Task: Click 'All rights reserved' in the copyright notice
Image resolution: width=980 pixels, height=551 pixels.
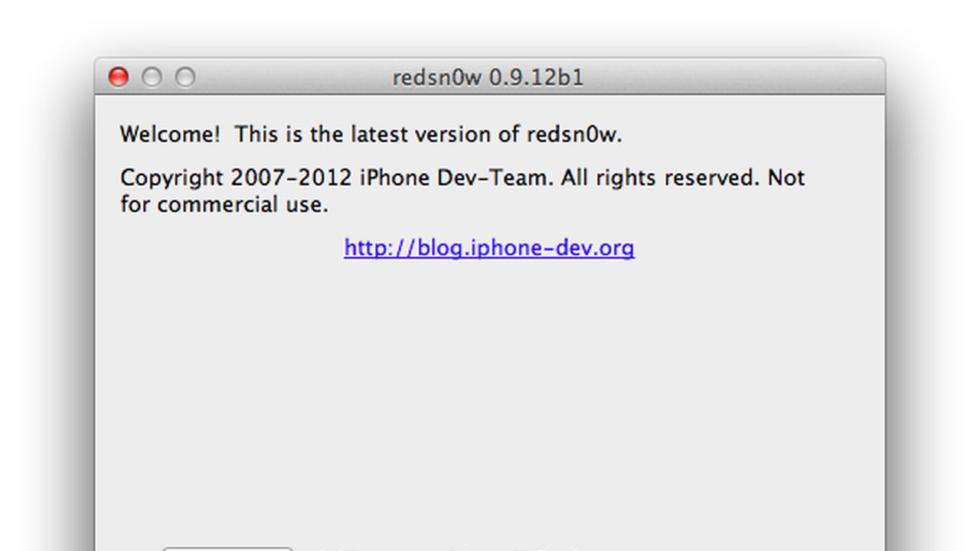Action: (659, 178)
